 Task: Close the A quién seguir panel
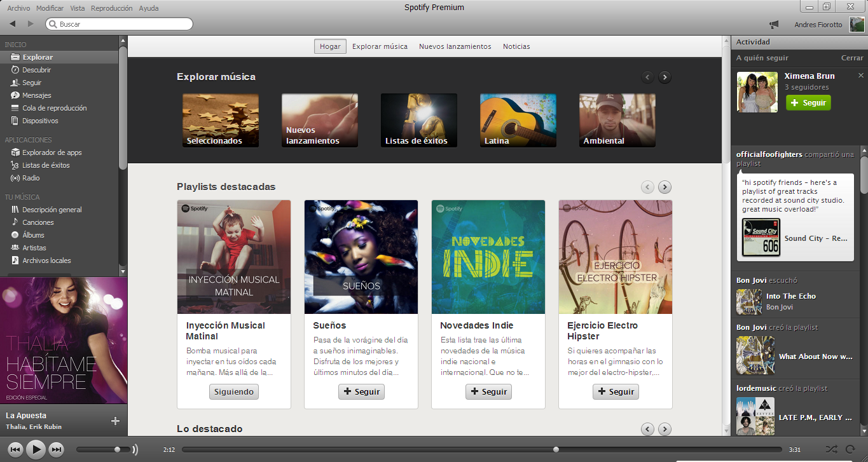(852, 58)
